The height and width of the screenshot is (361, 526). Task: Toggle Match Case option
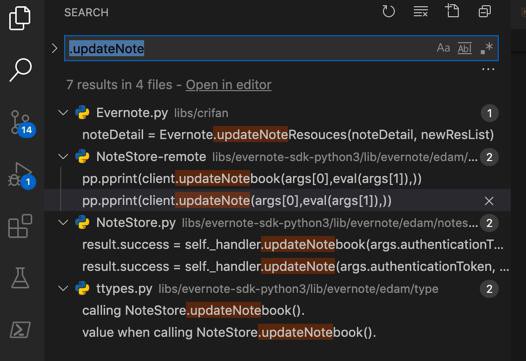click(x=443, y=48)
